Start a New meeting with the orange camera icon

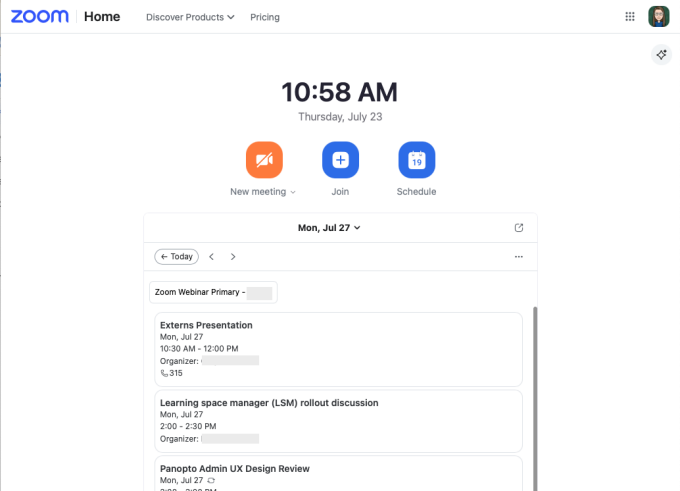click(x=264, y=160)
